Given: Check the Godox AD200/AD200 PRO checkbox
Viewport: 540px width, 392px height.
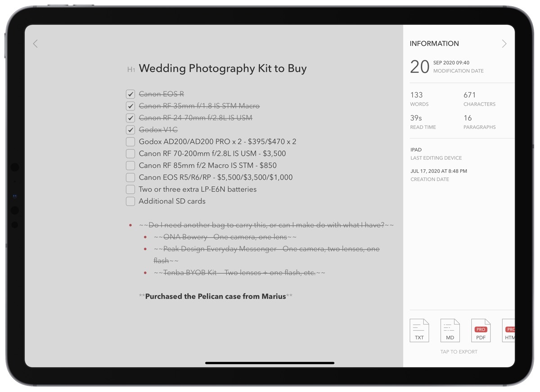Looking at the screenshot, I should (x=130, y=142).
